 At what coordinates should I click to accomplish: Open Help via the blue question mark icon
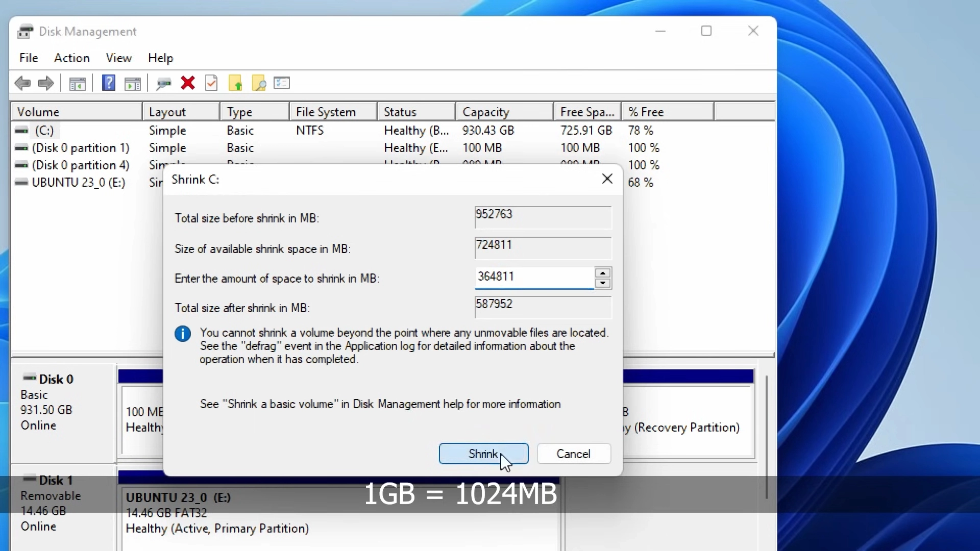pos(109,83)
